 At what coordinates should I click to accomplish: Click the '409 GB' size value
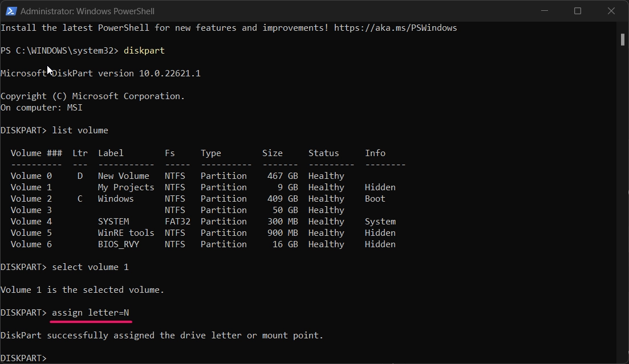pos(282,199)
